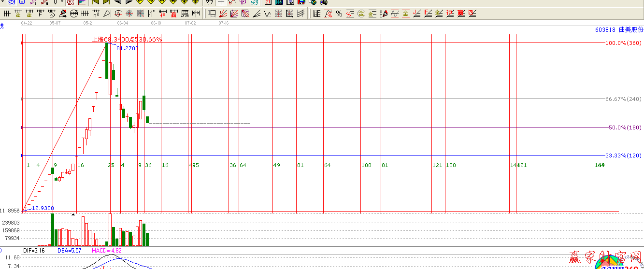Click the 81.2700 peak price label
644x269 pixels.
(127, 48)
